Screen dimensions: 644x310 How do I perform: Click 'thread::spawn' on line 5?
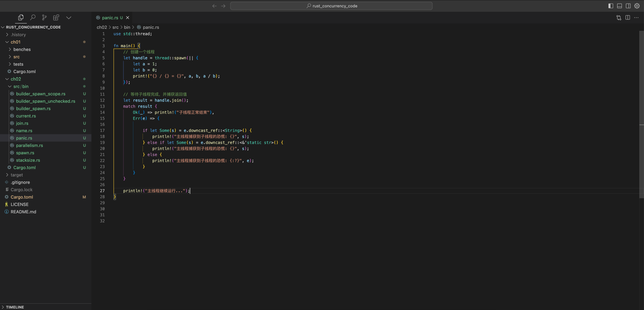click(x=170, y=58)
